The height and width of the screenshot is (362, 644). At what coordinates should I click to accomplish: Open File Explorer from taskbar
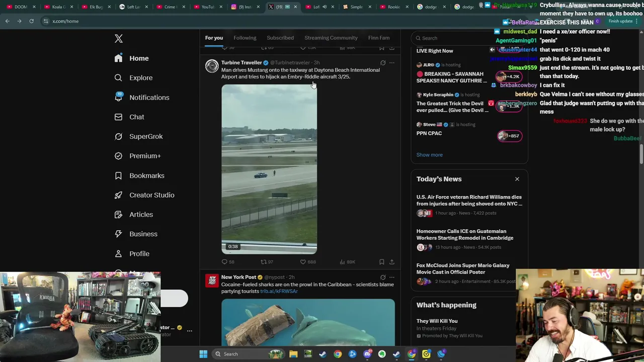point(293,354)
